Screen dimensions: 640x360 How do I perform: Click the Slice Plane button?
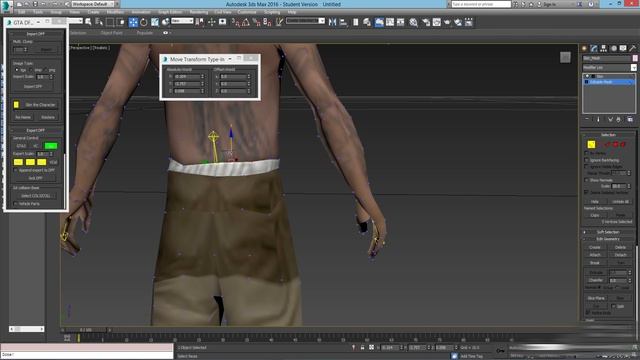(596, 298)
